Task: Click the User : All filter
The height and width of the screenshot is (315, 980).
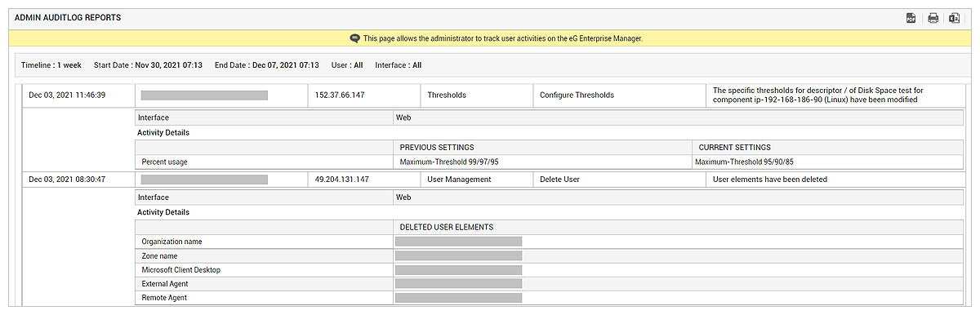Action: point(347,65)
